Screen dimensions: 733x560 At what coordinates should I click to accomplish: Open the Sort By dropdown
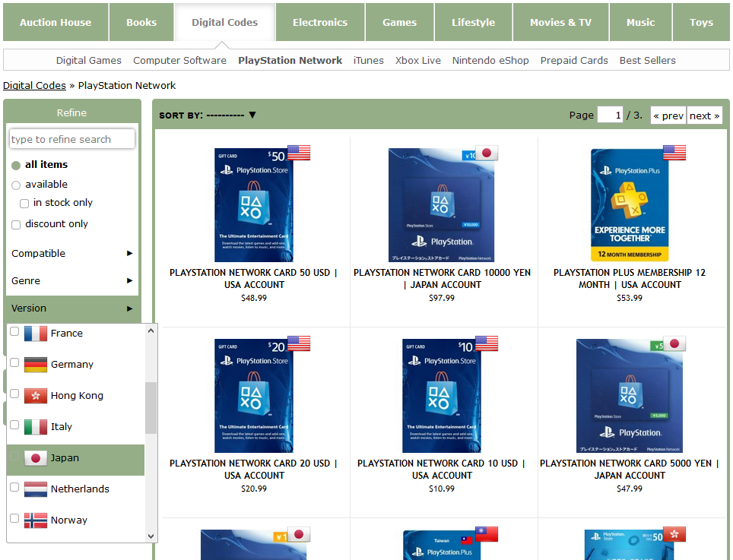[x=208, y=115]
